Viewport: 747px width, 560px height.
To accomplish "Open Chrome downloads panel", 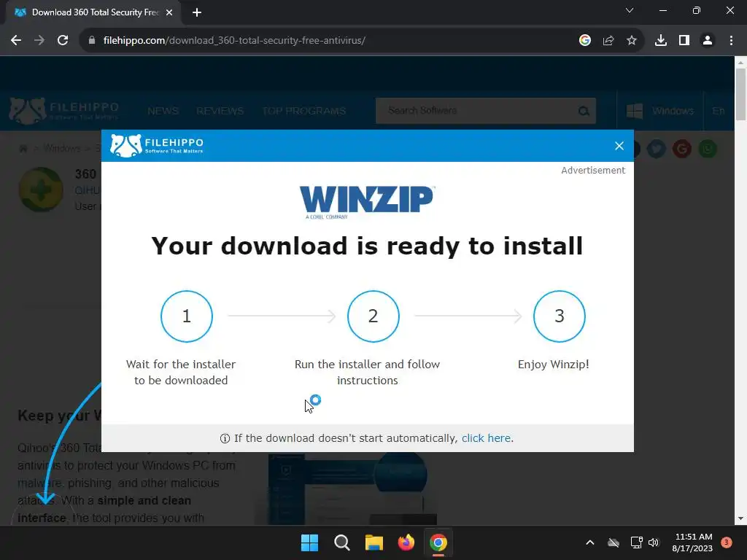I will pyautogui.click(x=660, y=41).
